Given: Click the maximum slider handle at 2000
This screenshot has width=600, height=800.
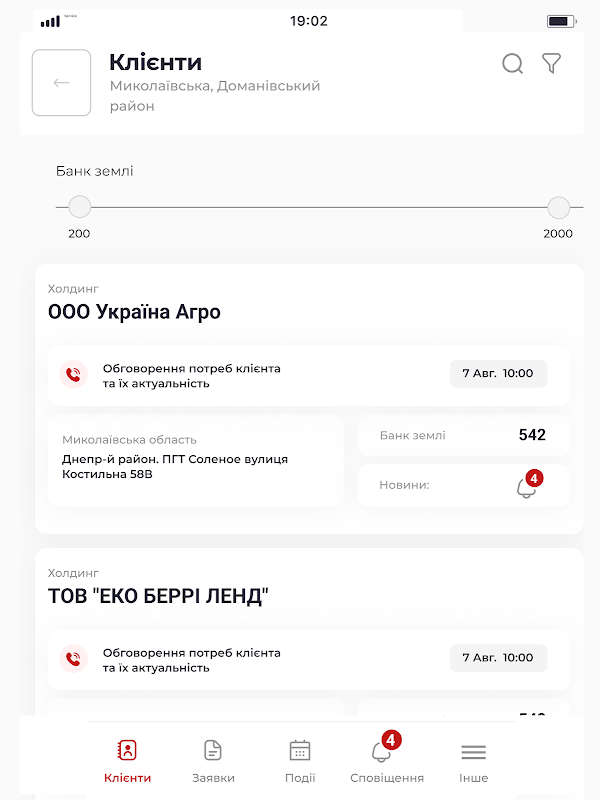Looking at the screenshot, I should [x=559, y=207].
